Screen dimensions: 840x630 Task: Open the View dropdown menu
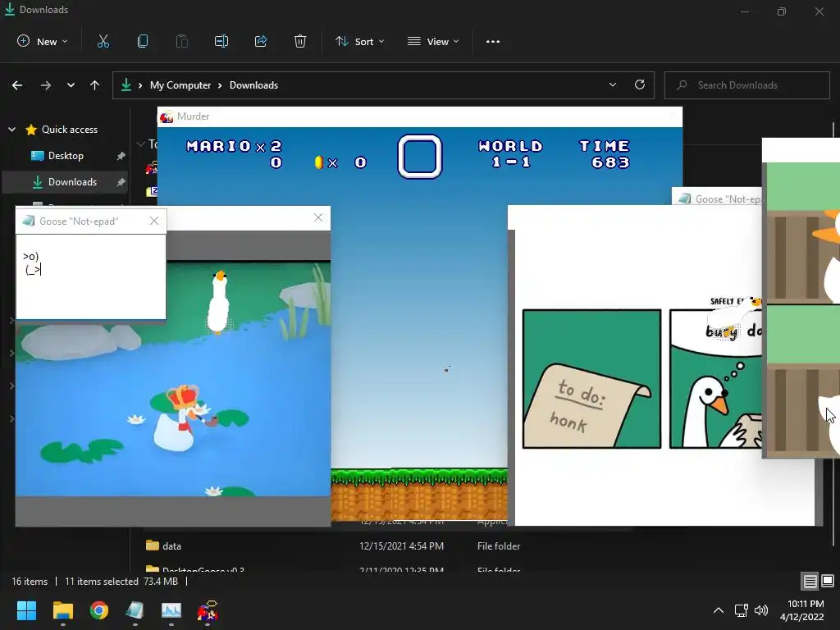coord(433,41)
